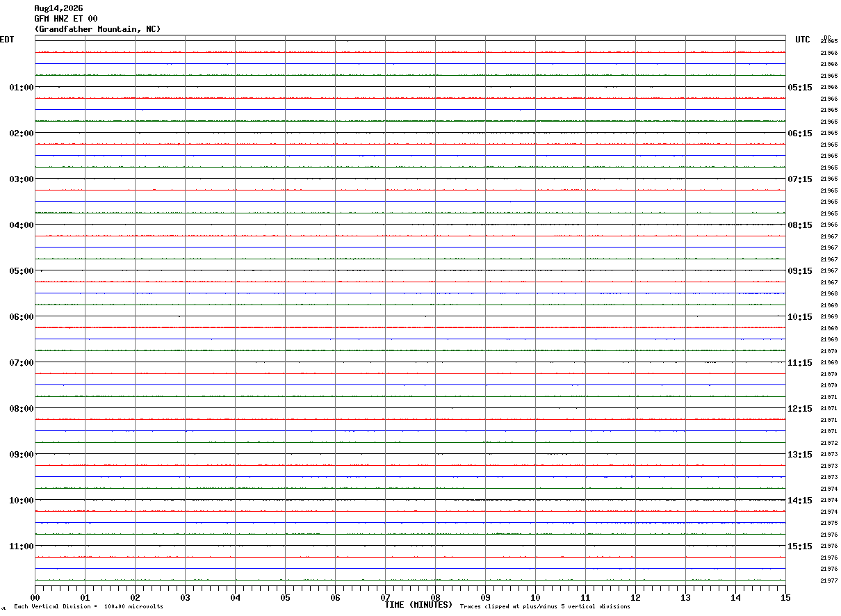Viewport: 841px width, 616px height.
Task: Select the GFM HNZ ET 00 station code
Action: pos(66,19)
